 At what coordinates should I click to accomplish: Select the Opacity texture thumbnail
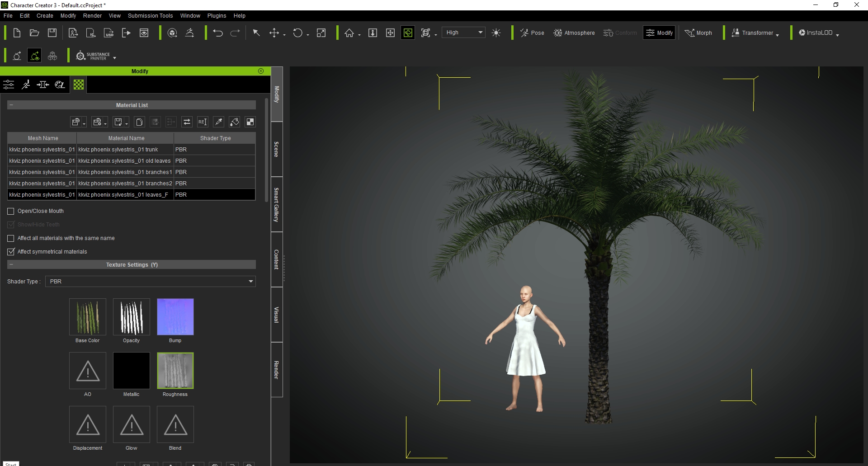click(132, 317)
